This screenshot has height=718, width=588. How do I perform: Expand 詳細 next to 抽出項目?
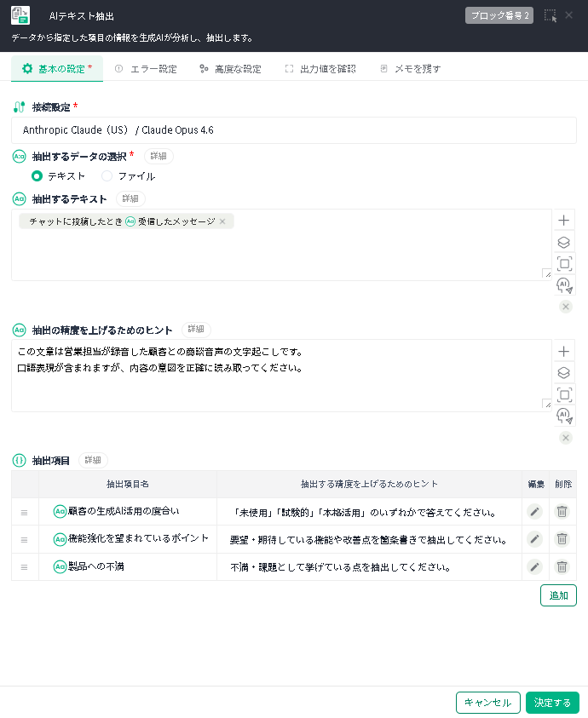coord(93,460)
